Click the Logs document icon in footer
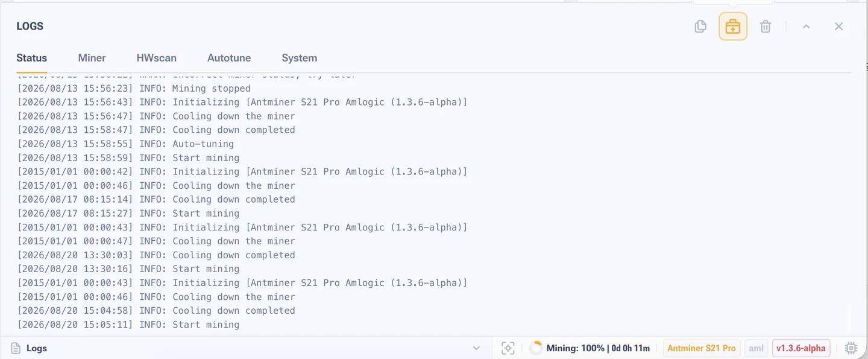The image size is (868, 359). tap(16, 348)
